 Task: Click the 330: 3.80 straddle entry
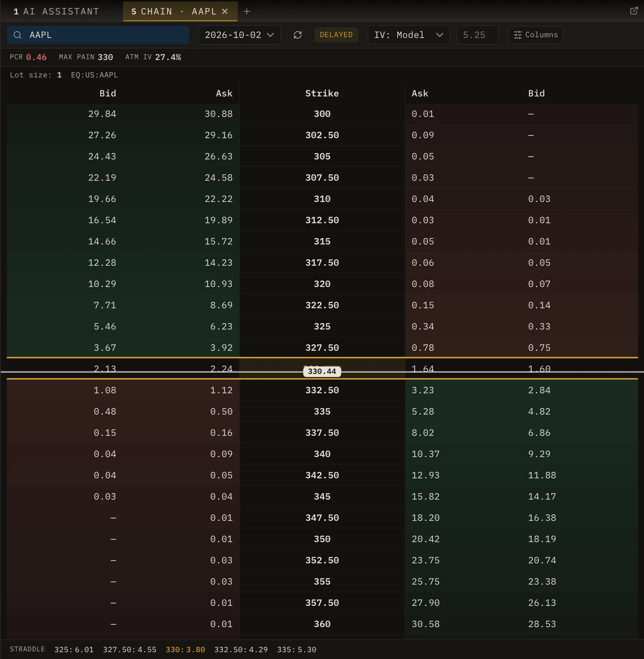click(x=185, y=650)
